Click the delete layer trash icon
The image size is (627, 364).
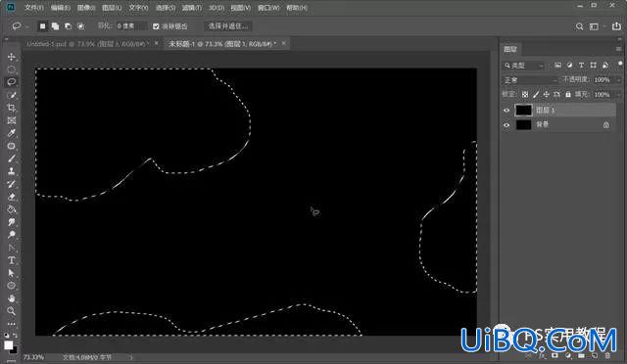point(607,355)
